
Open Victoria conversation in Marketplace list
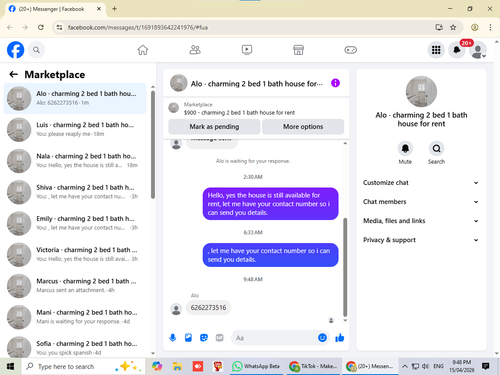(x=75, y=255)
